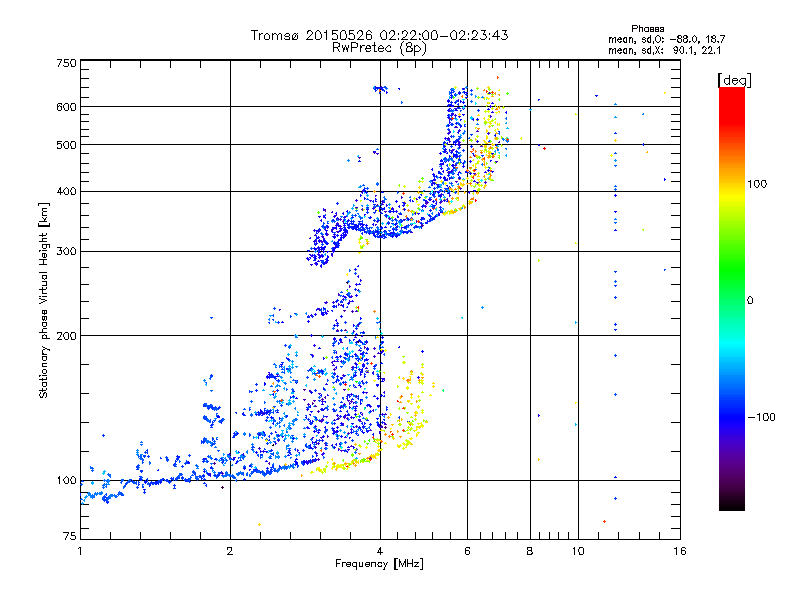
Task: Click colorbar tick label "100"
Action: [x=757, y=184]
